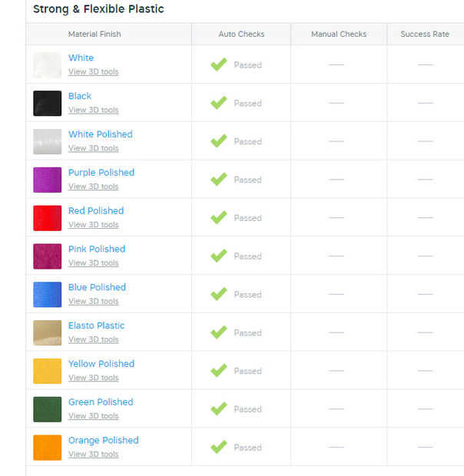Image resolution: width=464 pixels, height=476 pixels.
Task: Click the green checkmark for Black material
Action: (219, 103)
